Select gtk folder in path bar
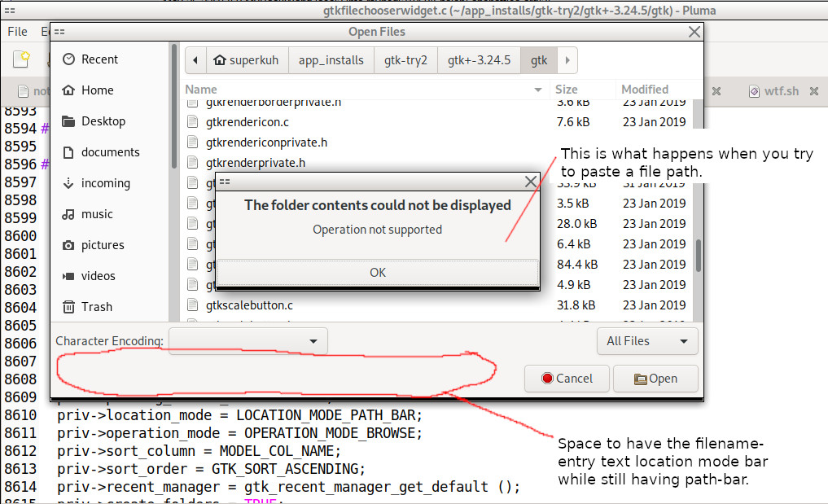This screenshot has height=504, width=828. pyautogui.click(x=539, y=60)
